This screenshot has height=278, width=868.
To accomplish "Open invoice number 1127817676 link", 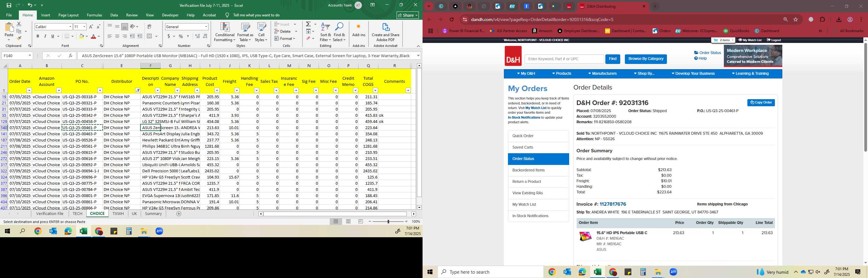I will tap(612, 204).
